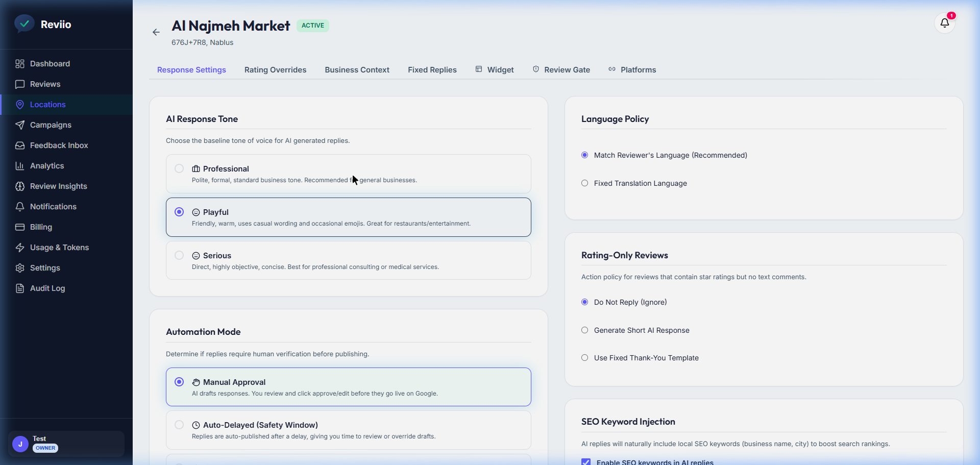
Task: Open Campaigns in sidebar
Action: click(66, 125)
